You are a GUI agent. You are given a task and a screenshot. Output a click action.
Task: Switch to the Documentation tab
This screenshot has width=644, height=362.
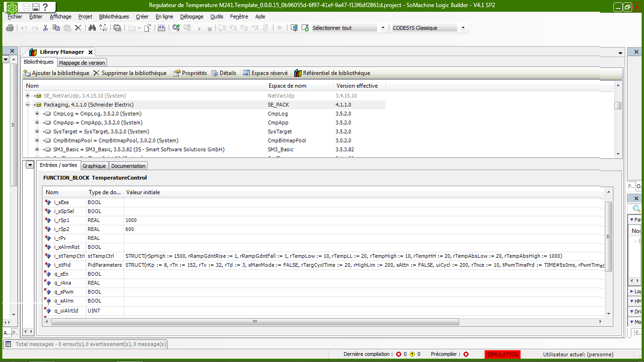click(x=128, y=166)
